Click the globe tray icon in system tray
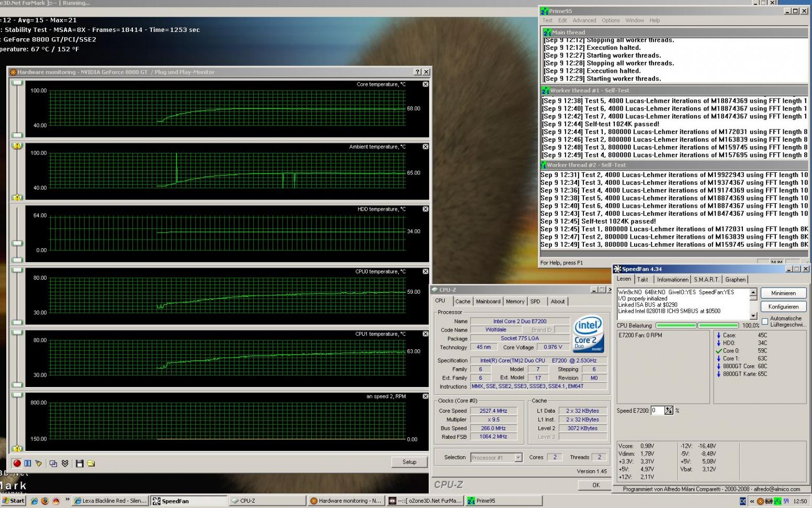This screenshot has width=812, height=508. [769, 502]
